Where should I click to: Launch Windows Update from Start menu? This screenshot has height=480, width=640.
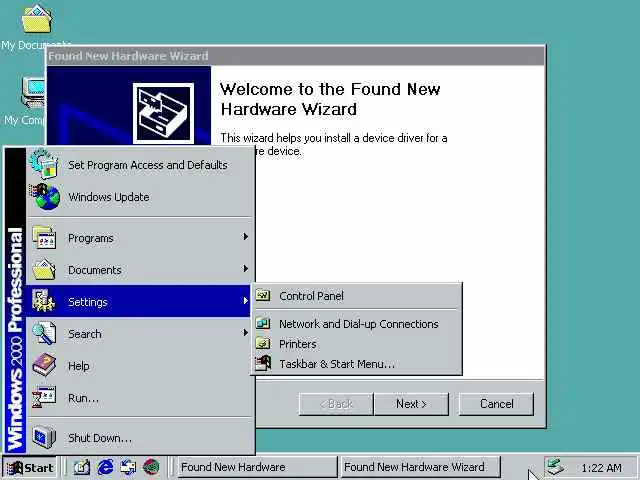click(139, 197)
